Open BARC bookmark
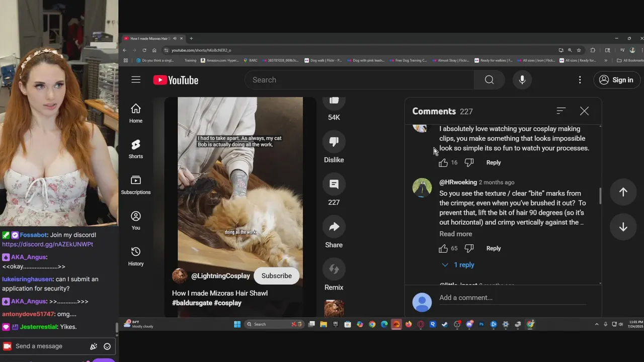The height and width of the screenshot is (362, 644). pos(250,60)
